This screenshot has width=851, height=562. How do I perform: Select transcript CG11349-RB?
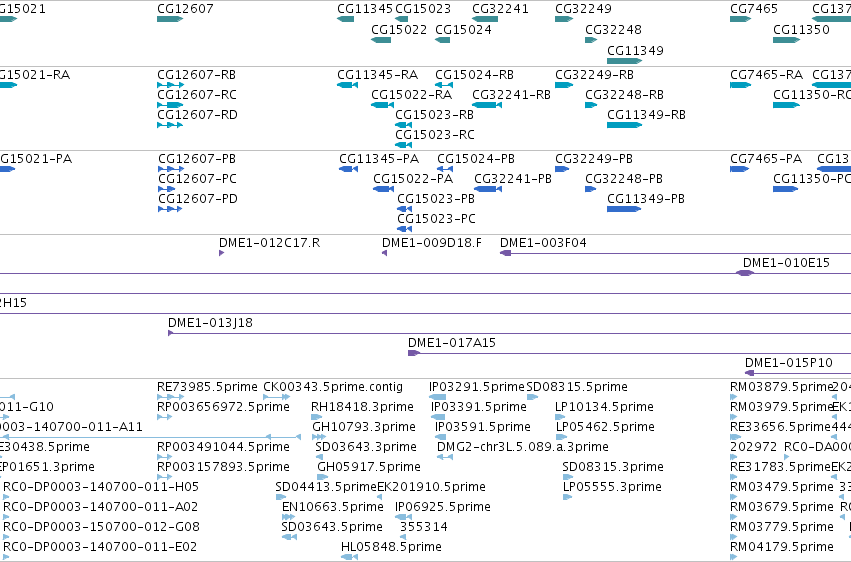click(x=646, y=114)
